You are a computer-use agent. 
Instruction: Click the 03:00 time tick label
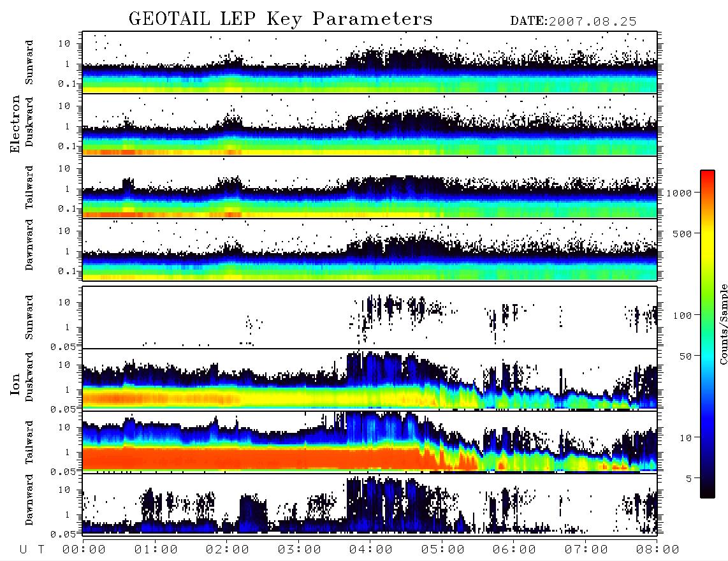pyautogui.click(x=300, y=550)
